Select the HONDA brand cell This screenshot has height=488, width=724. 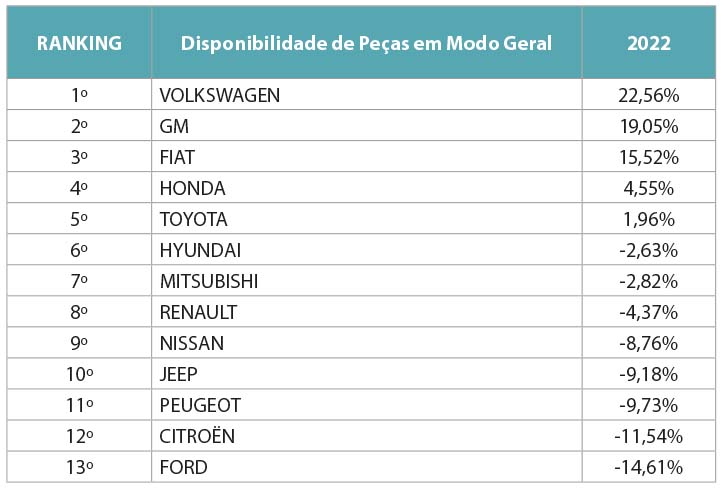pos(192,189)
